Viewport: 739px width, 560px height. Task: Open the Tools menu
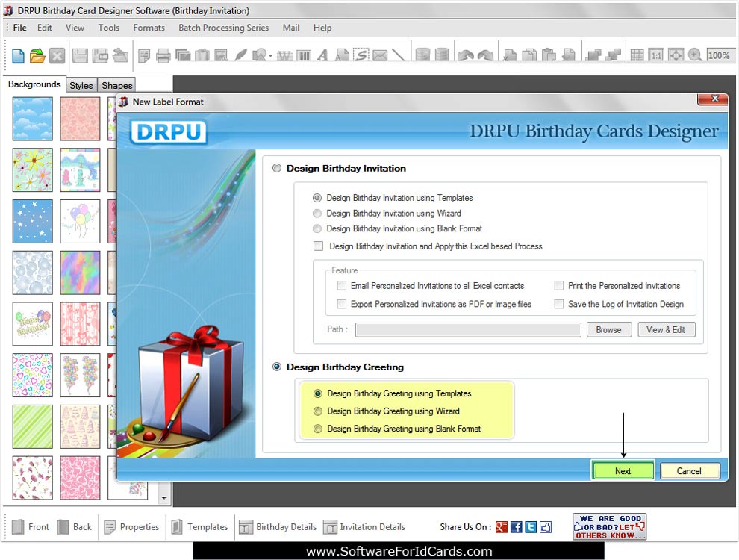pos(109,28)
